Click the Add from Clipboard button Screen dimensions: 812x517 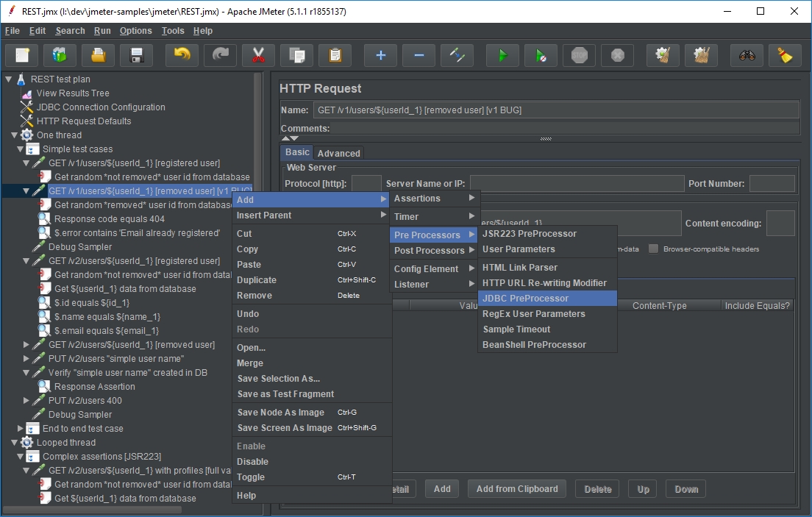(517, 489)
